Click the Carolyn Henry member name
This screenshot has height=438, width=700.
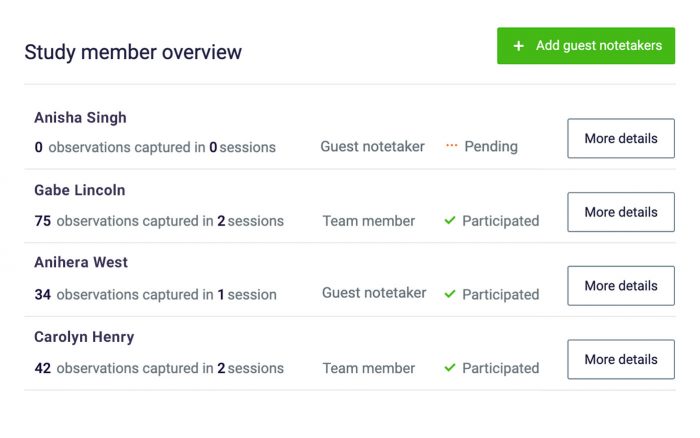click(84, 337)
